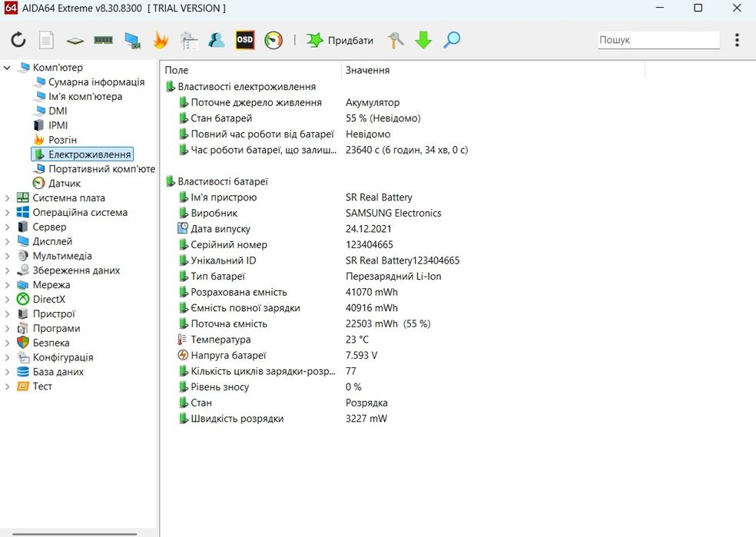
Task: Expand the DirectX node
Action: (x=7, y=300)
